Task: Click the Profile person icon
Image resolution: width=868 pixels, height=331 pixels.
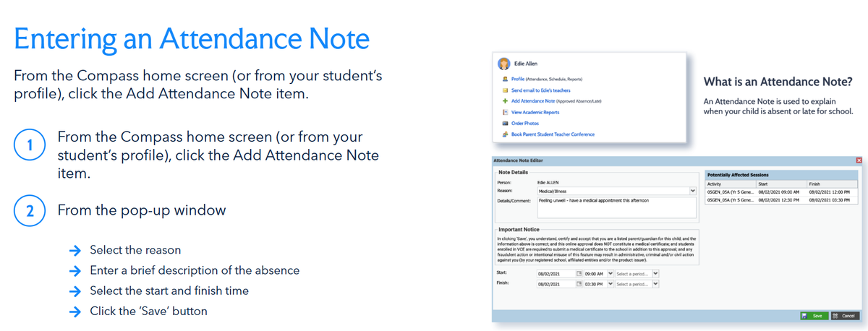Action: [504, 79]
